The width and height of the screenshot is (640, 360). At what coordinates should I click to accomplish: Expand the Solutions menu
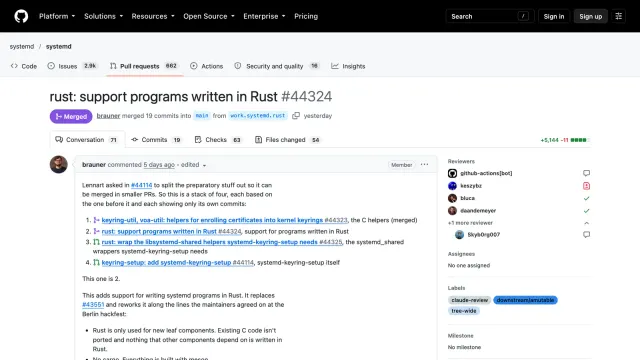coord(103,16)
